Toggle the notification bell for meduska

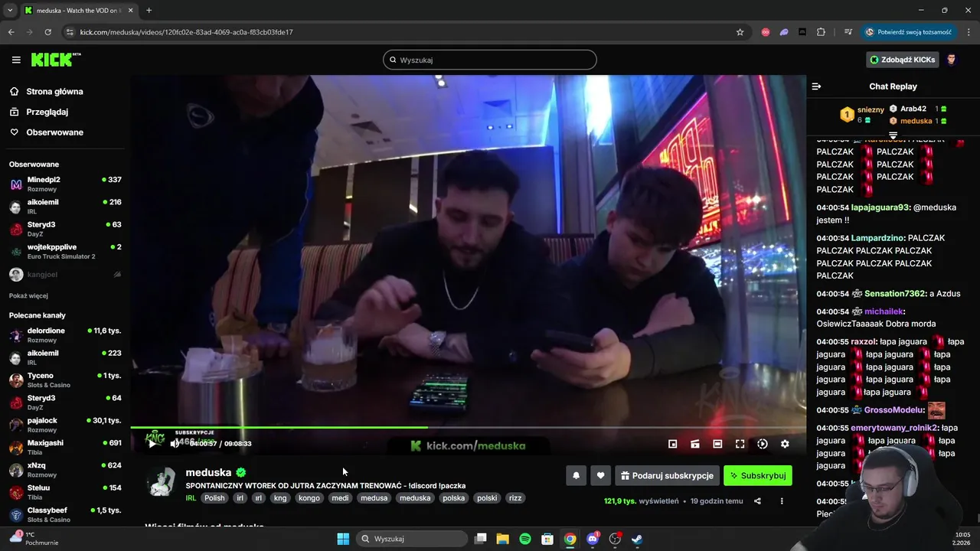pyautogui.click(x=577, y=475)
